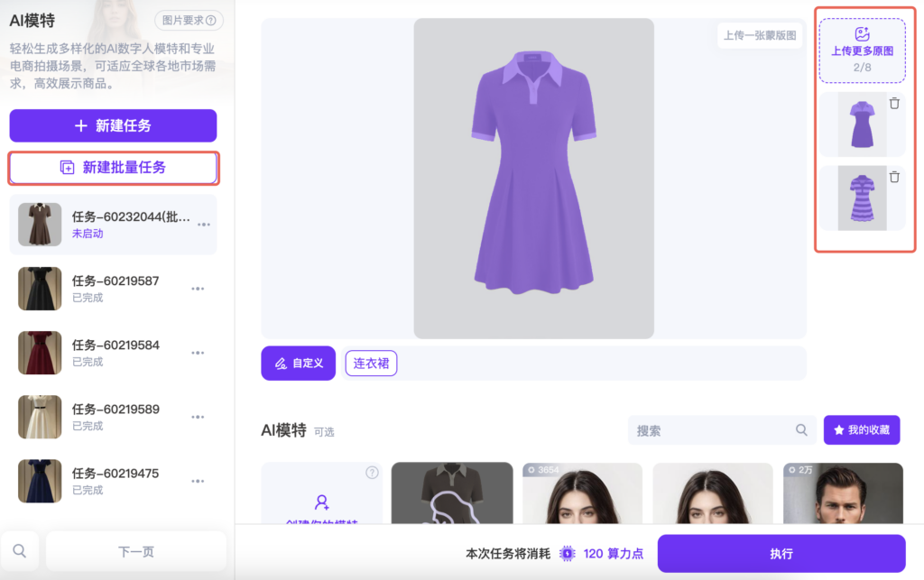Select task 任务-60219589
924x580 pixels.
113,417
